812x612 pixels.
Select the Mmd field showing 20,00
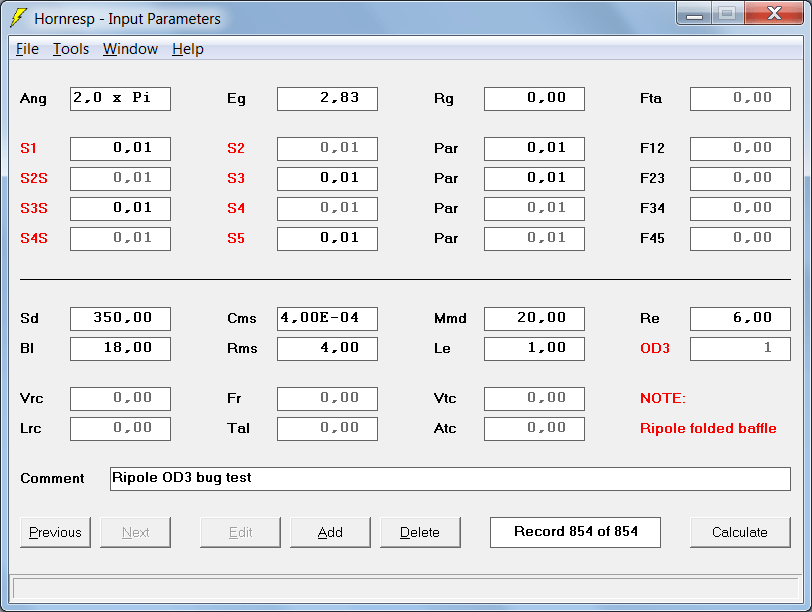[x=534, y=319]
